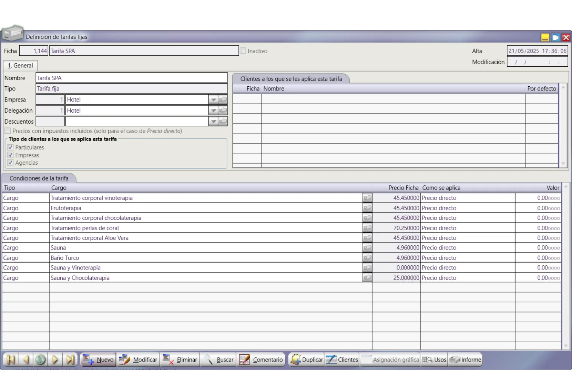Open record icon beside Empresa field

click(x=223, y=100)
